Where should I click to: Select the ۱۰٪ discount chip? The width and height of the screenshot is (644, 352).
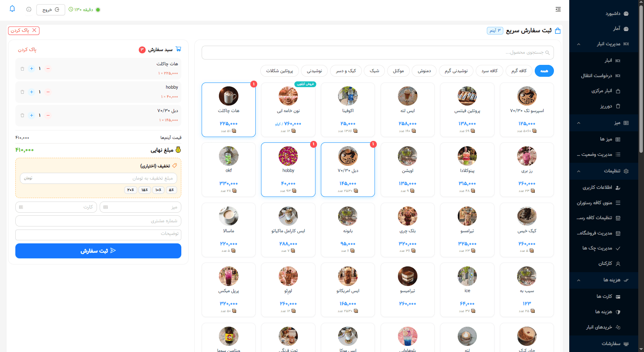point(158,190)
